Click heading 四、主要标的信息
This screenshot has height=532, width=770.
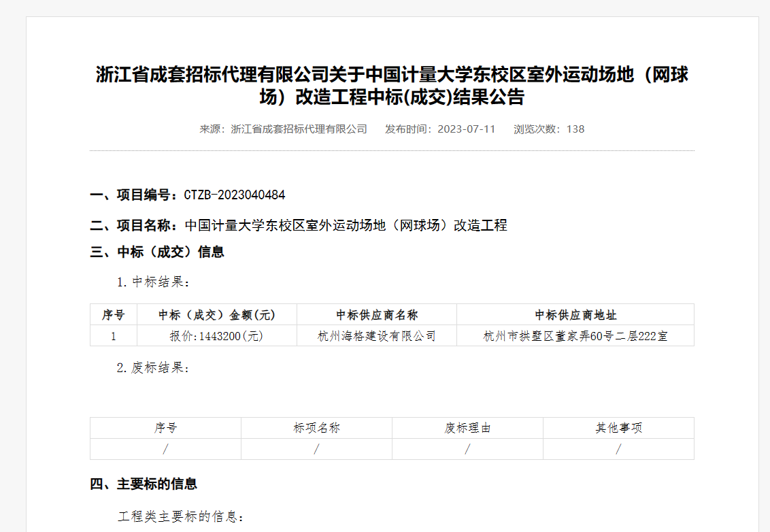[x=144, y=484]
